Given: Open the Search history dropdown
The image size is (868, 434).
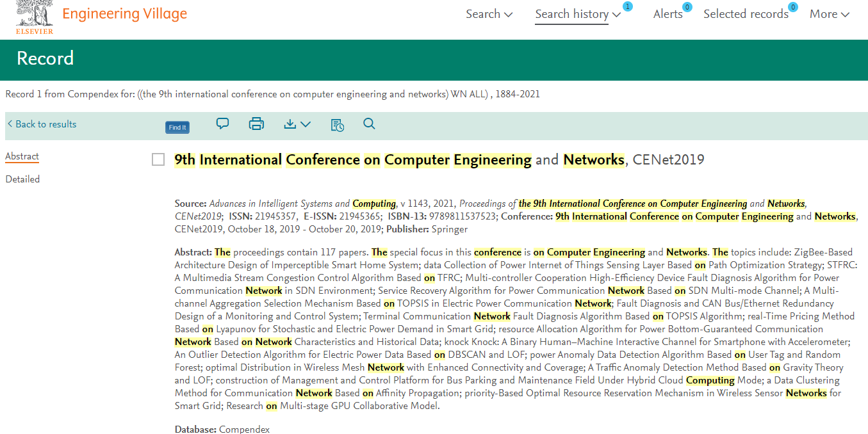Looking at the screenshot, I should (578, 14).
